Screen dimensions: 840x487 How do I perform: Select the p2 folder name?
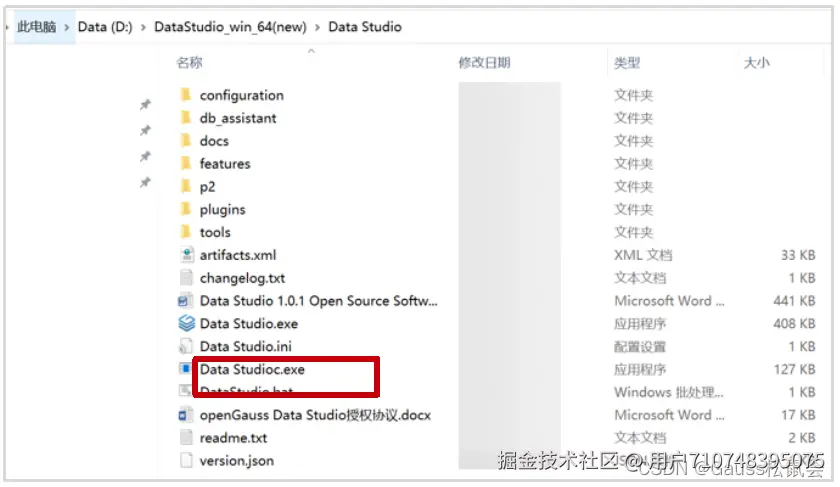click(x=207, y=187)
